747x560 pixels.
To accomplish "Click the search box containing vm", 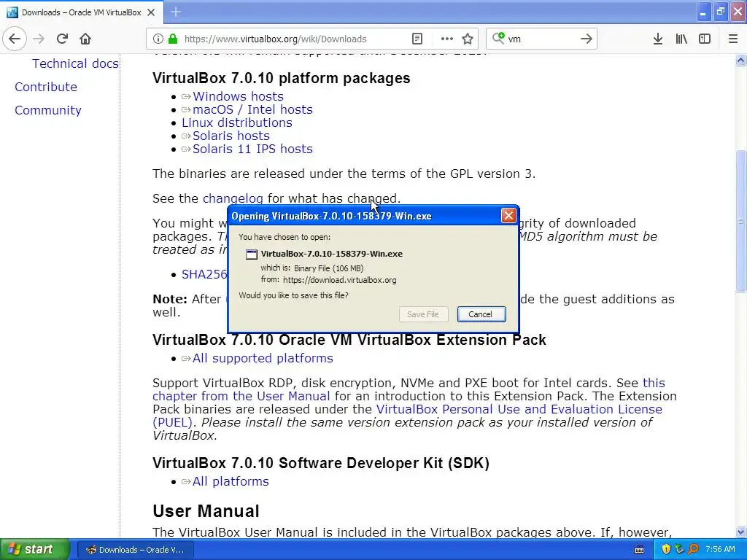I will pyautogui.click(x=541, y=39).
